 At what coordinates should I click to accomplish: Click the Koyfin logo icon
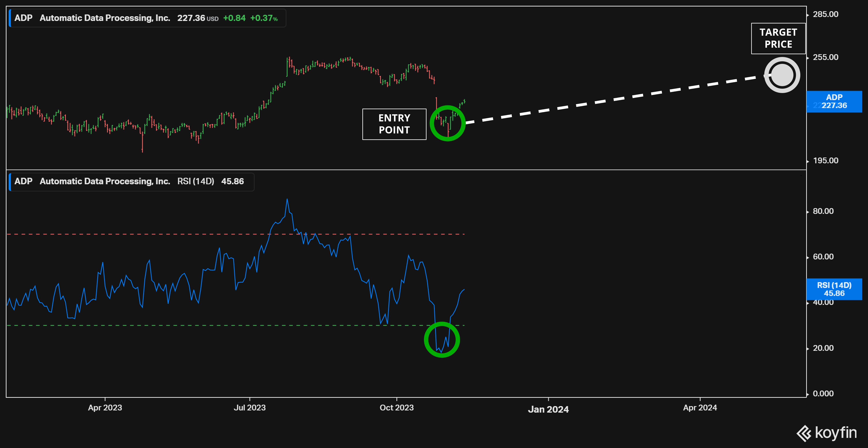pyautogui.click(x=804, y=433)
